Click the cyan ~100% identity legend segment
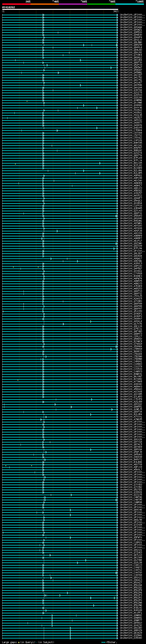 click(129, 4)
